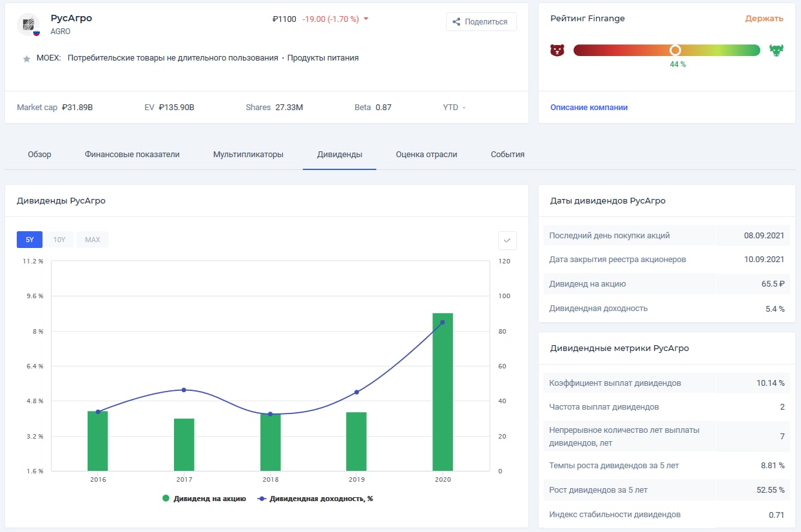This screenshot has width=801, height=532.
Task: Click the 2016 dividend bar
Action: click(98, 441)
